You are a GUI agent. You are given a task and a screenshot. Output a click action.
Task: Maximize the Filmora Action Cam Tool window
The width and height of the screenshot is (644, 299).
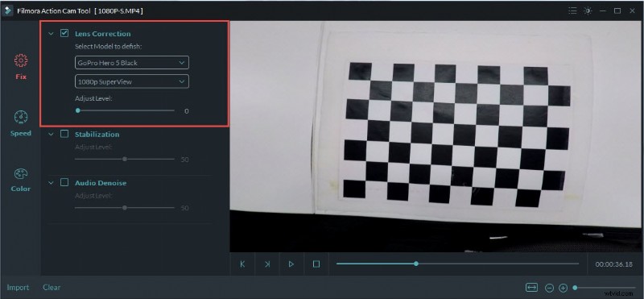[617, 11]
